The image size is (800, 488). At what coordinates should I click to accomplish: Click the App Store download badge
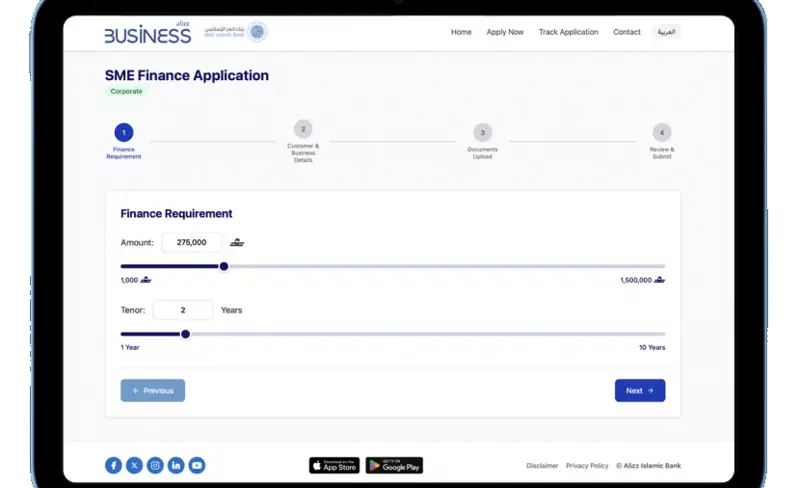click(x=334, y=465)
